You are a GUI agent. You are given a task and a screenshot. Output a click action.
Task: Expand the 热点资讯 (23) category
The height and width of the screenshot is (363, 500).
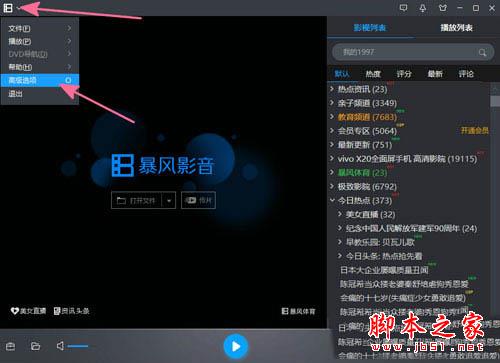pyautogui.click(x=332, y=89)
